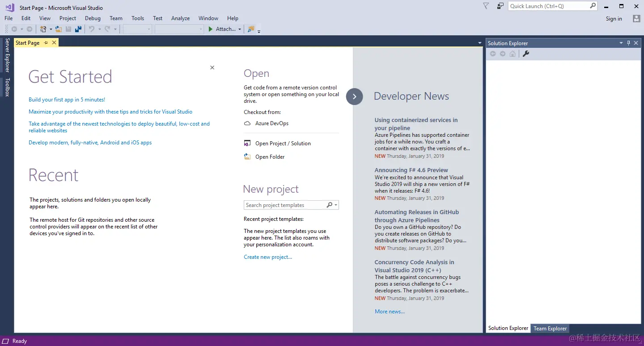The image size is (644, 346).
Task: Click the Send Feedback icon near Quick Launch
Action: (500, 7)
